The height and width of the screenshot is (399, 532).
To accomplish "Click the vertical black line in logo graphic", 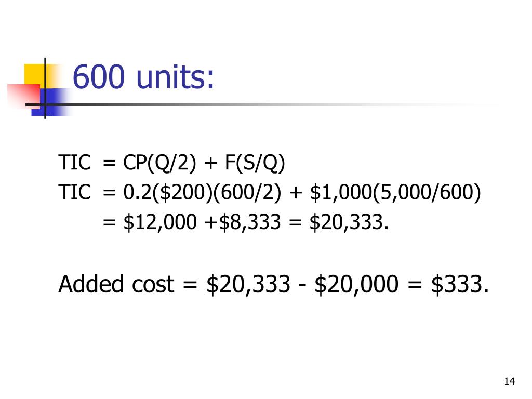I will click(x=45, y=88).
